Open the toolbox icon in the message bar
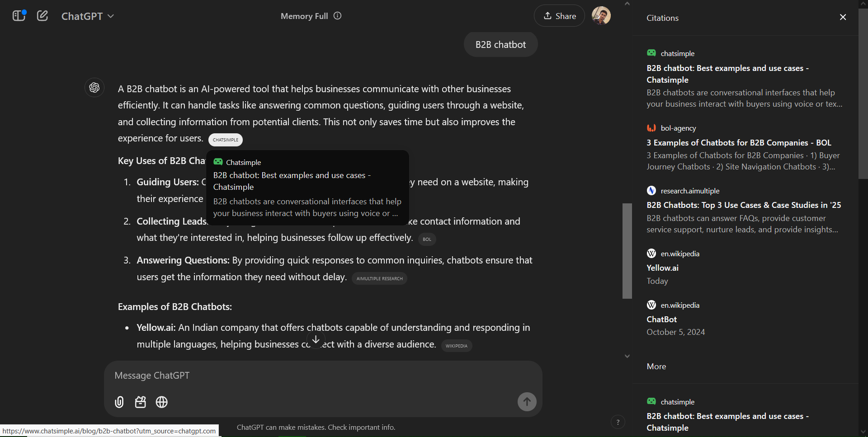The height and width of the screenshot is (437, 868). [140, 402]
